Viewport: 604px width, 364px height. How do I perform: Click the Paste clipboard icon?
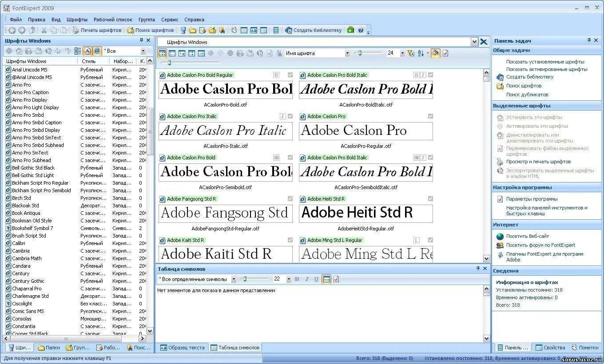click(64, 30)
